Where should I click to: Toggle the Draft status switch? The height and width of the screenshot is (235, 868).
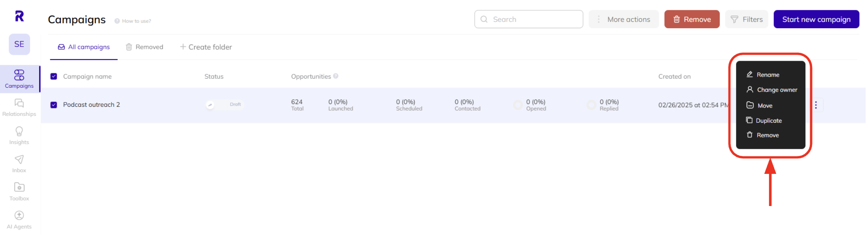coord(224,104)
